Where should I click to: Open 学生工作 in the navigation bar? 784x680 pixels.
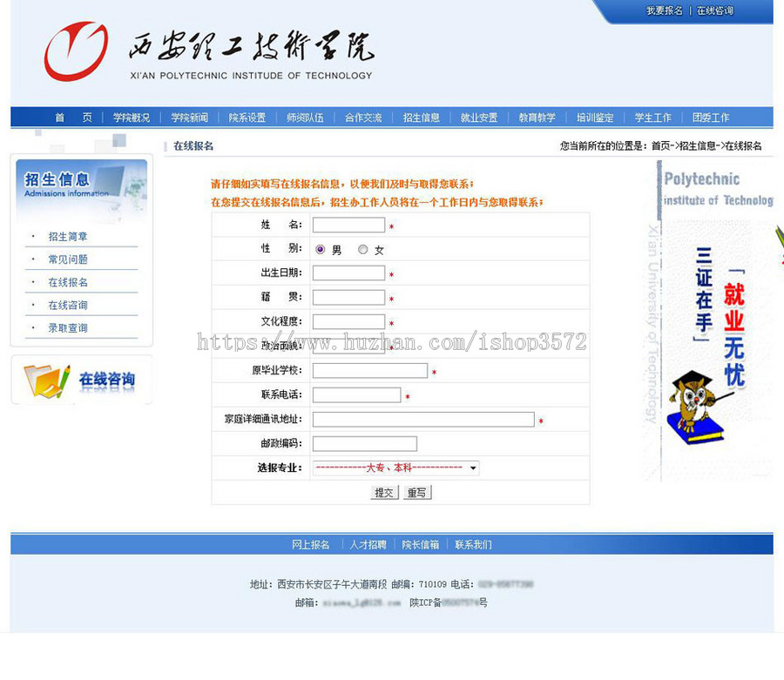pyautogui.click(x=653, y=118)
